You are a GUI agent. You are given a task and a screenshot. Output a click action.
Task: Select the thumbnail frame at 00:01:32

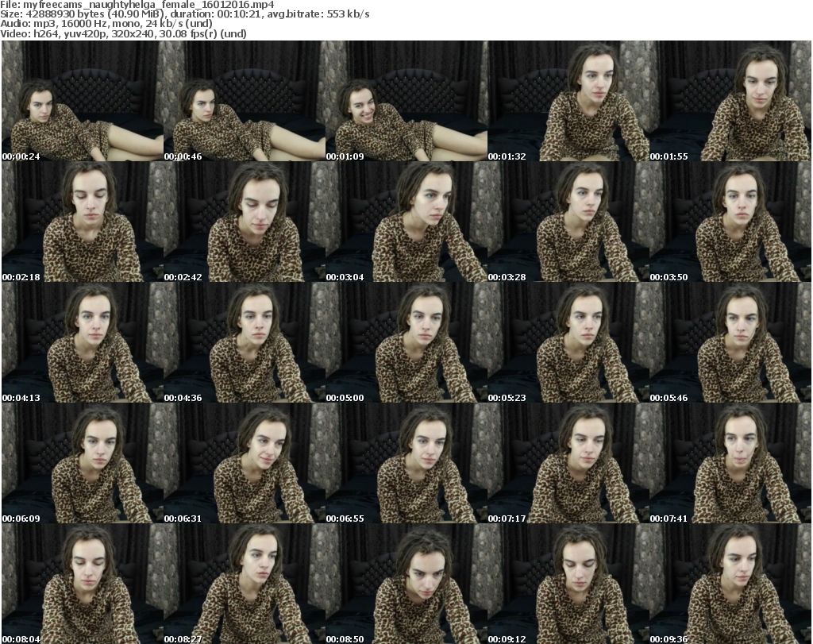568,101
